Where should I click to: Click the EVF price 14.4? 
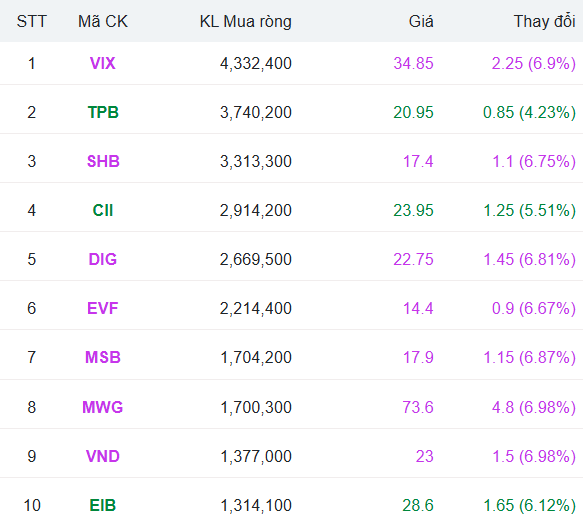coord(418,308)
